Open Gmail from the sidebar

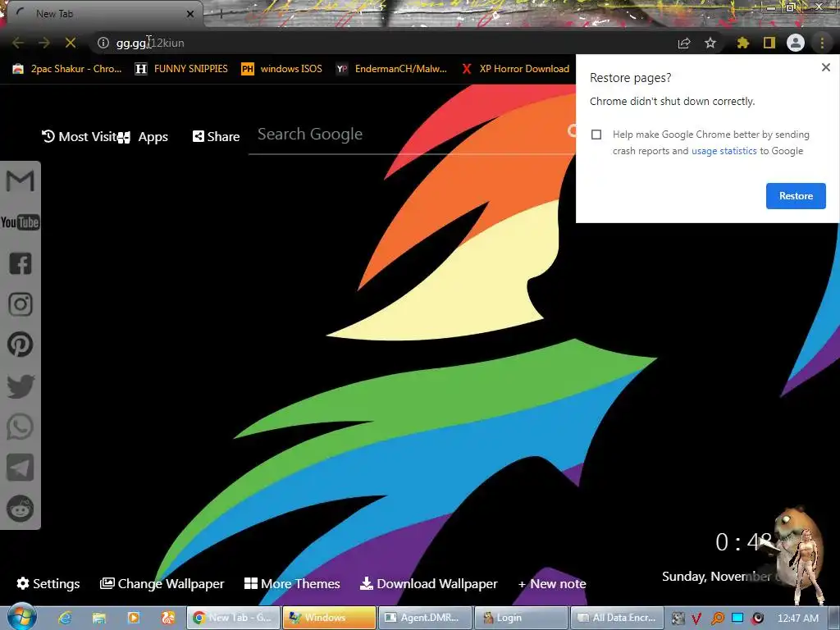pyautogui.click(x=21, y=180)
